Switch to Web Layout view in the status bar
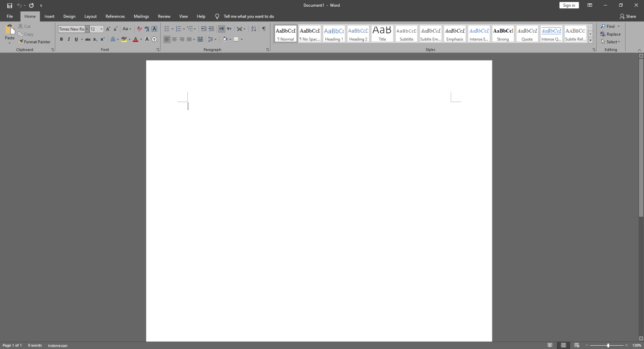 point(577,345)
